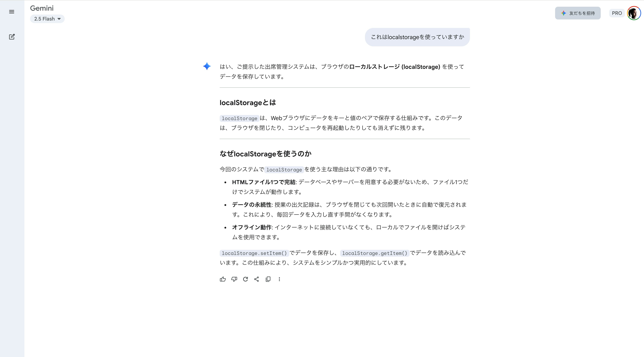Click the sparkle icon inside the invite button

point(564,13)
